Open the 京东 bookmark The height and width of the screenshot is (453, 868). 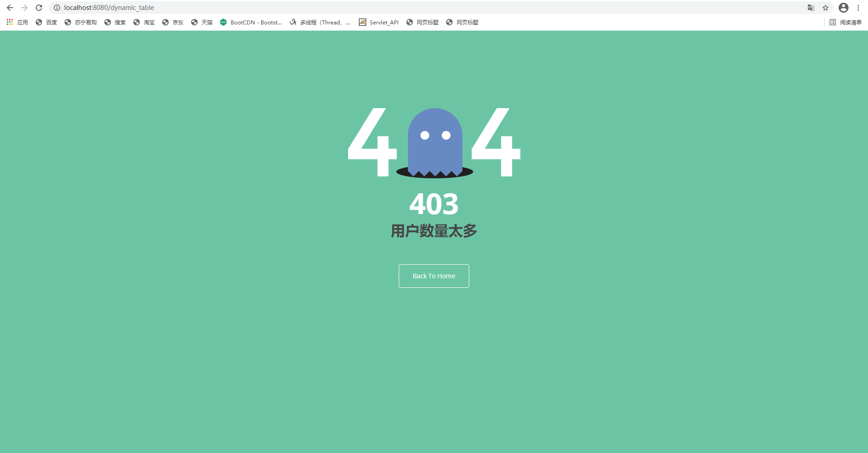coord(173,22)
